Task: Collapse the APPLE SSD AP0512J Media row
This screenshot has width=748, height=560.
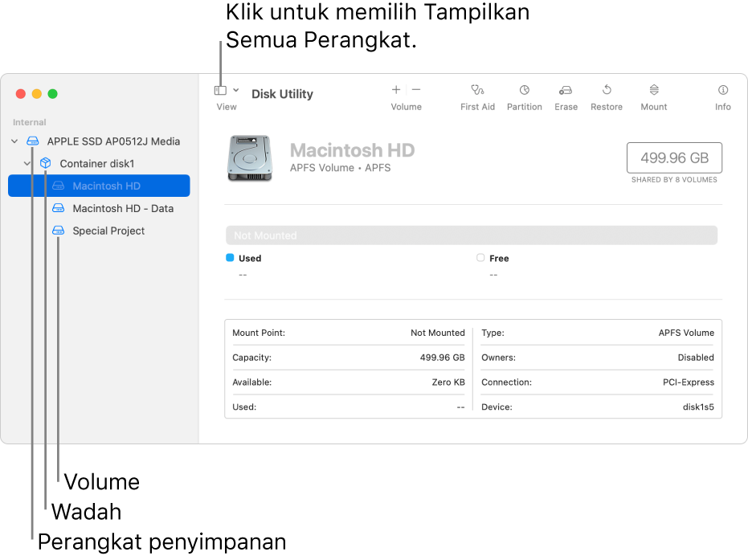Action: [x=14, y=141]
